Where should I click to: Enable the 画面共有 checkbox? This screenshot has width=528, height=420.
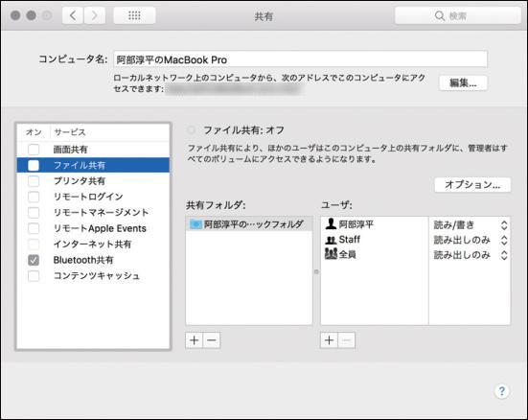click(34, 150)
